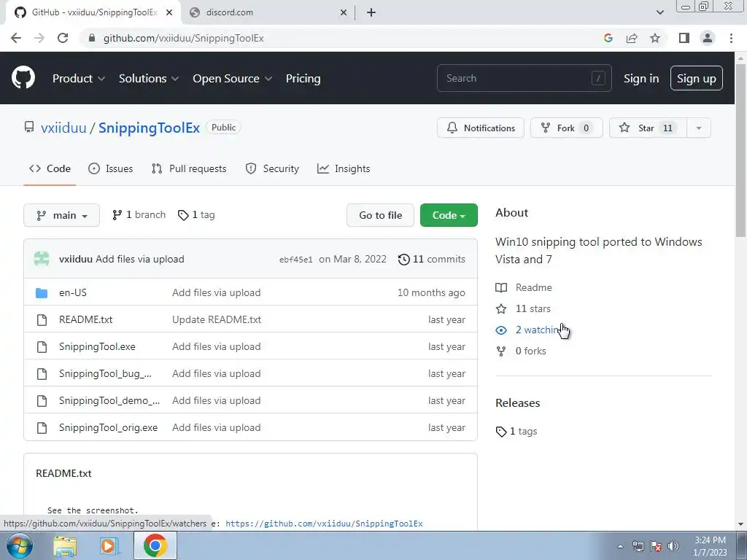747x560 pixels.
Task: Open the Pricing page
Action: point(303,79)
